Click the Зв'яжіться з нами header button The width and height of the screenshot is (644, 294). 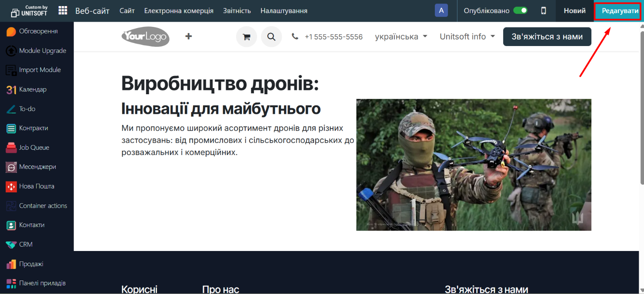pos(547,37)
